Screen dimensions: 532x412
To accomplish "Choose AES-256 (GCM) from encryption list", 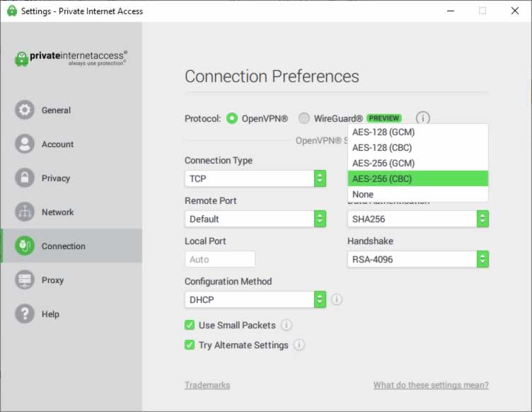I will pos(418,164).
